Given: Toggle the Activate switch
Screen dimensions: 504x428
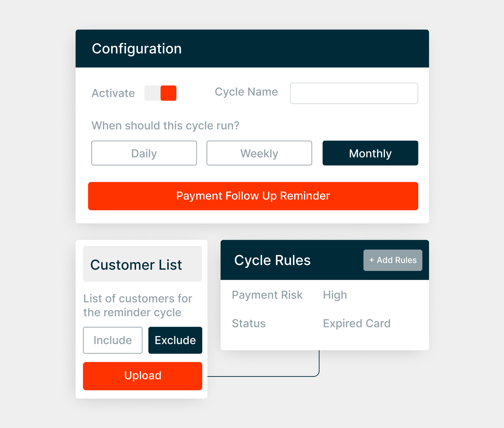Looking at the screenshot, I should click(x=160, y=93).
